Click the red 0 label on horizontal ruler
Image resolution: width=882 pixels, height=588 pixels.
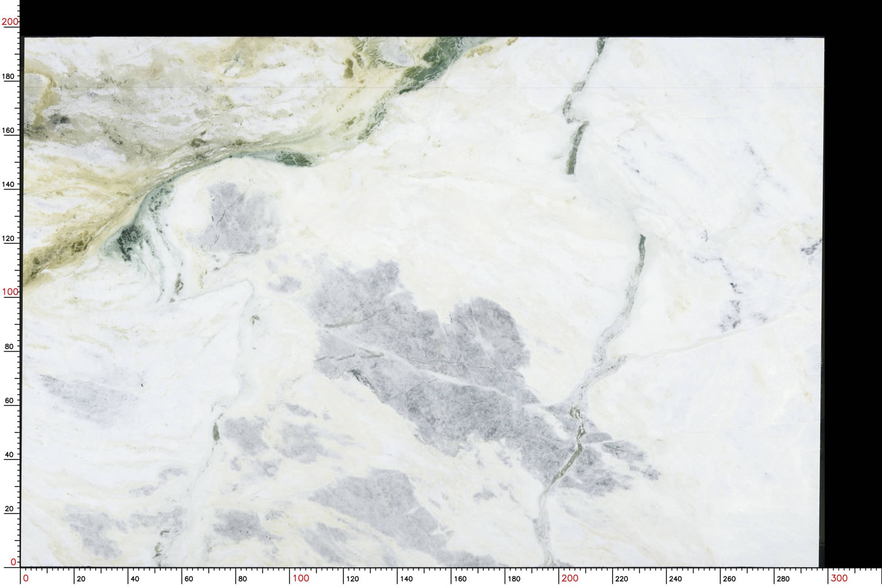click(25, 578)
